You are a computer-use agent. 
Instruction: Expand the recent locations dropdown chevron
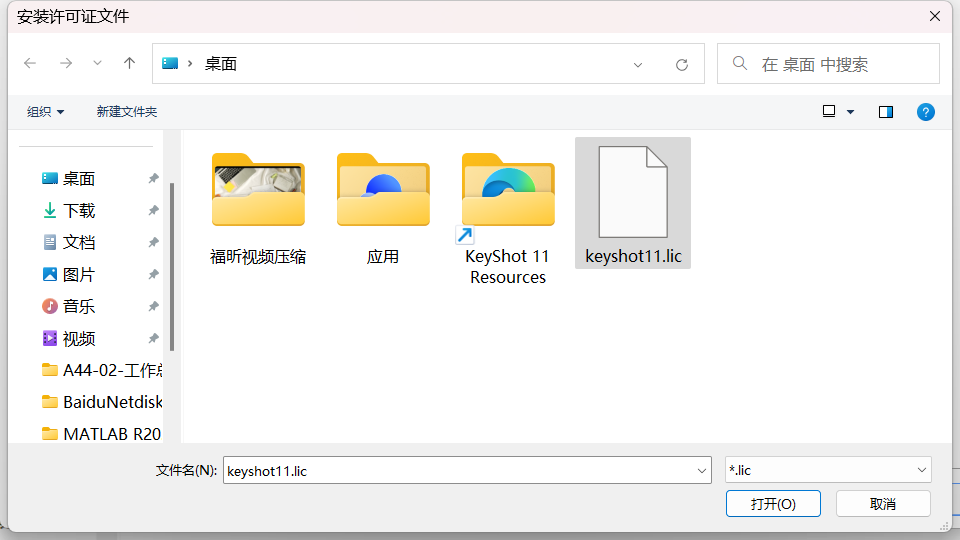[x=97, y=63]
